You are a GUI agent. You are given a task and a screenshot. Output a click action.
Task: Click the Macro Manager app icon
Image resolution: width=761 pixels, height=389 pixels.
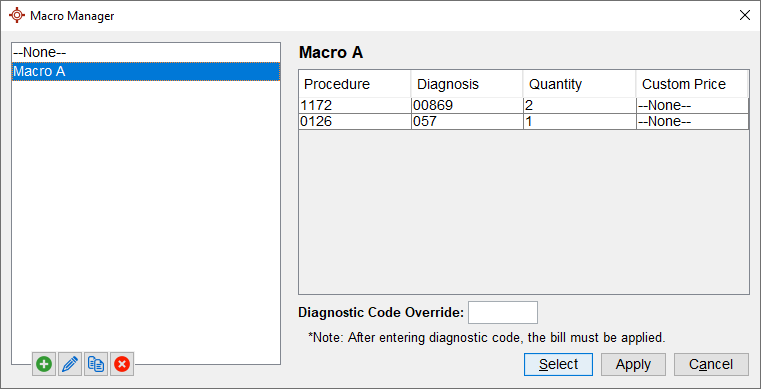[x=17, y=16]
